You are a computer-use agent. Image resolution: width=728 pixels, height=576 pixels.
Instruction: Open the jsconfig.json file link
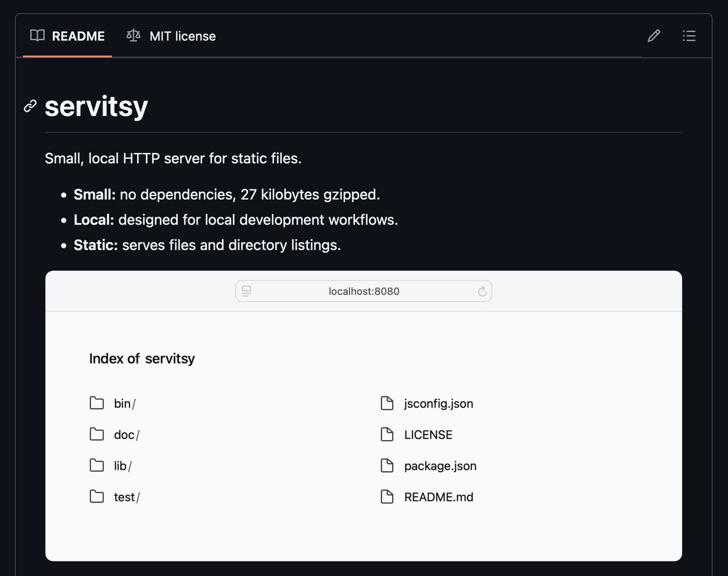[439, 404]
